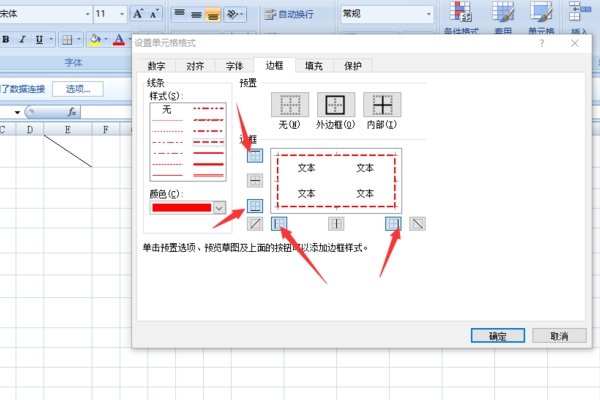Select top vertical align icon
Viewport: 600px width, 400px height.
179,14
